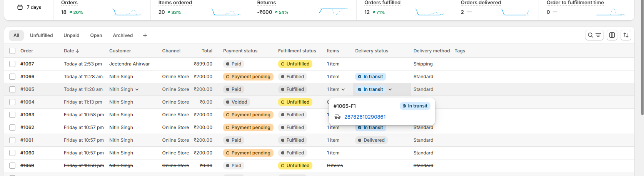This screenshot has height=176, width=644.
Task: Click the truck icon in shipment popup
Action: coord(337,117)
